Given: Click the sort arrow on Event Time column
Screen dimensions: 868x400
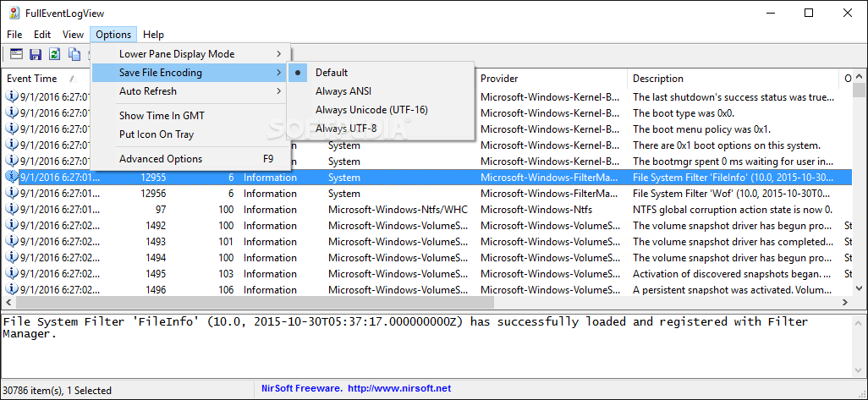Looking at the screenshot, I should [72, 79].
